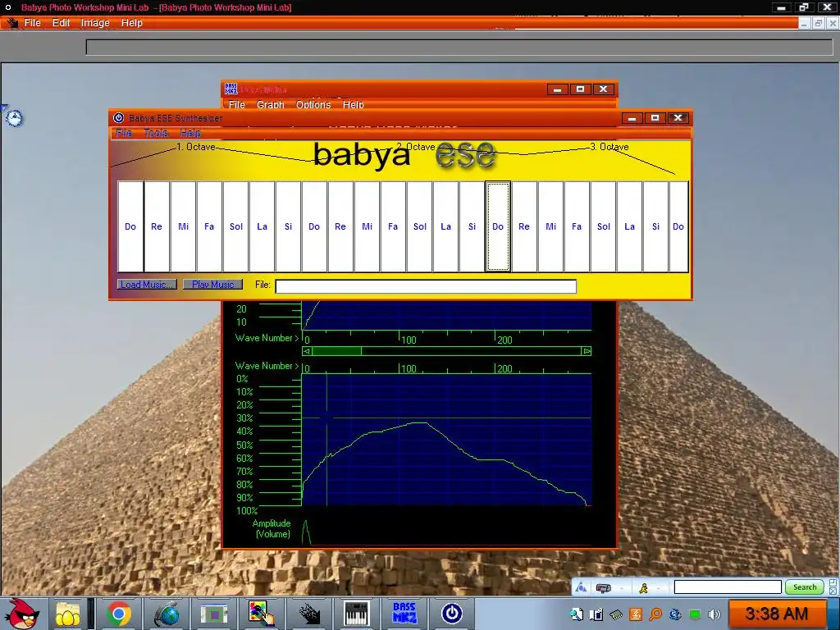Click the green square tray icon

[695, 614]
